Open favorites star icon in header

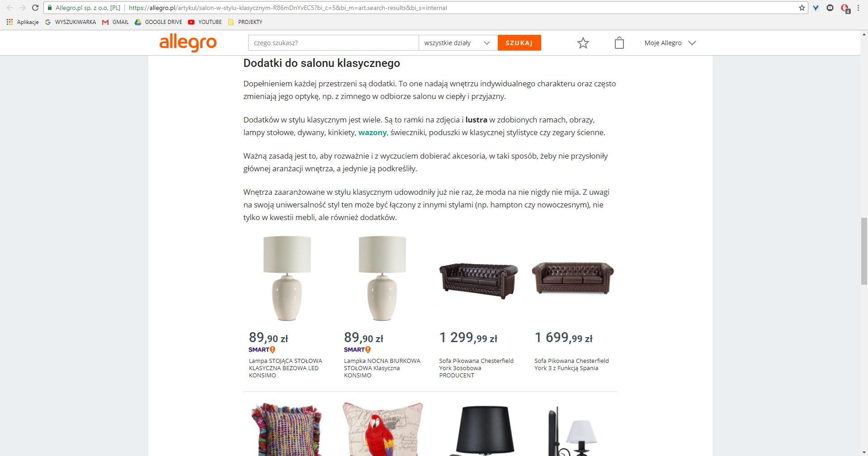583,43
